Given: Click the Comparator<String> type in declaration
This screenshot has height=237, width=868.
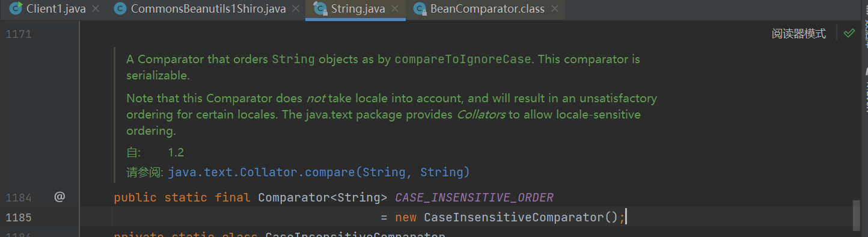Looking at the screenshot, I should click(323, 197).
